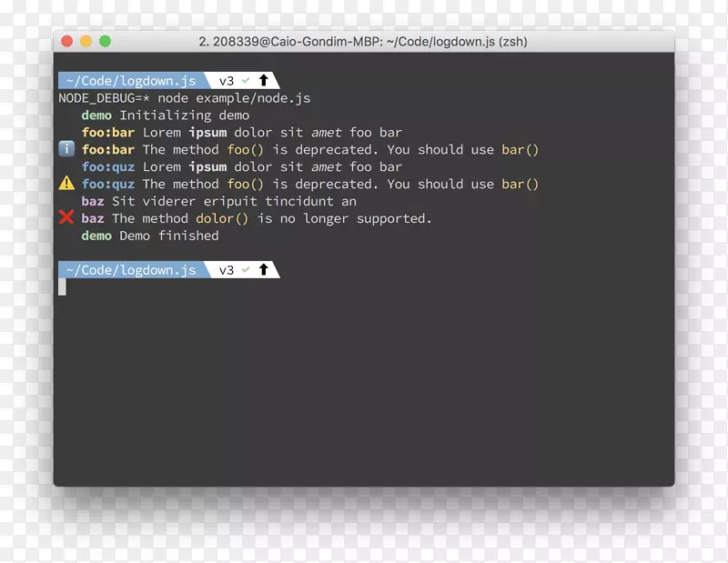Open the v3 branch segment in the prompt

[228, 80]
